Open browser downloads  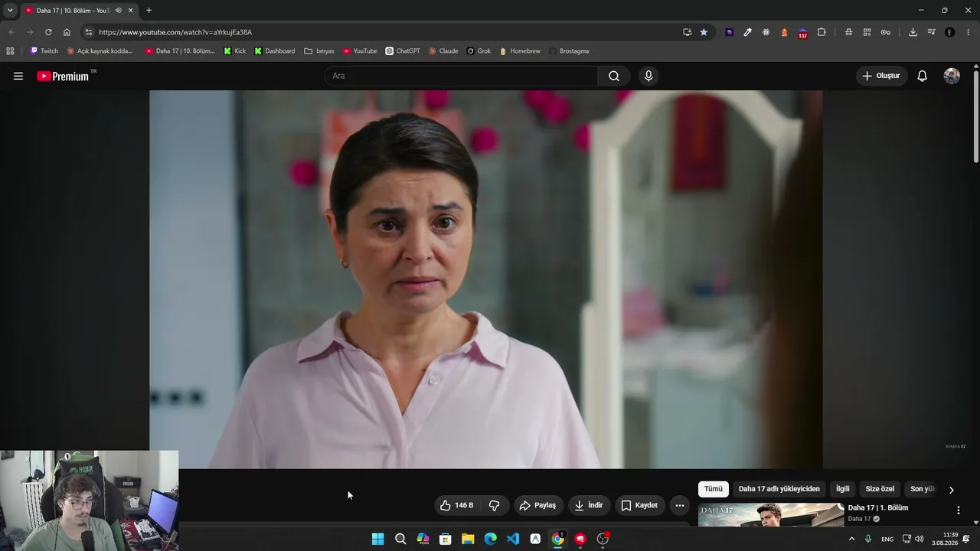(x=913, y=32)
